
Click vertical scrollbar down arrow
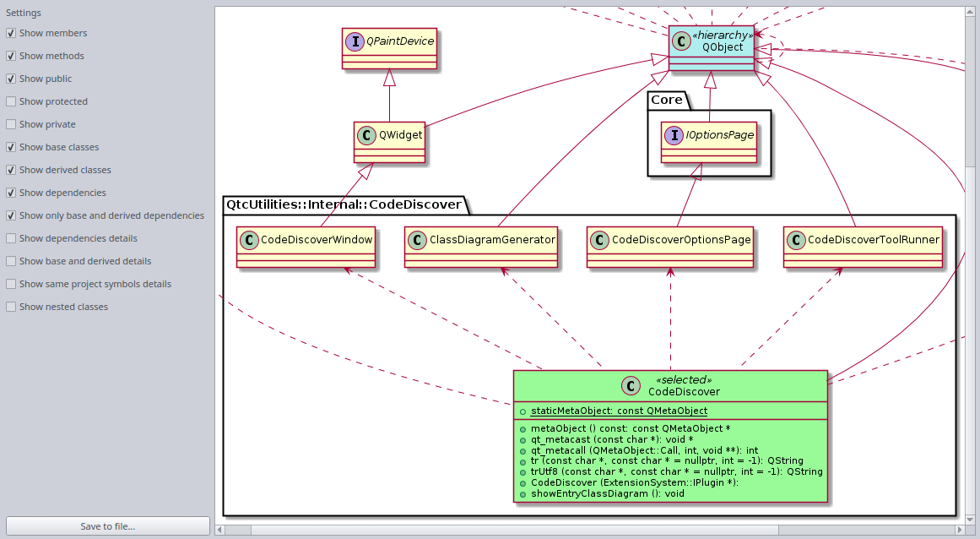pyautogui.click(x=970, y=518)
